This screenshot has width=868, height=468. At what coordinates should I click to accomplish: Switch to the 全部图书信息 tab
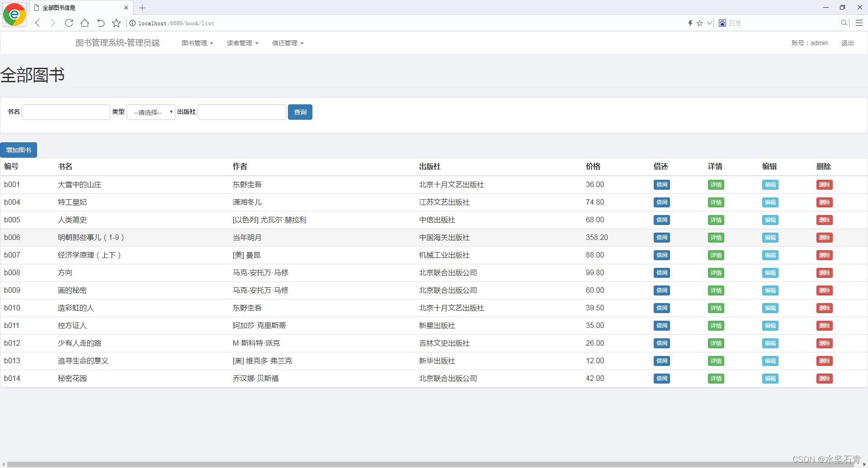point(72,8)
